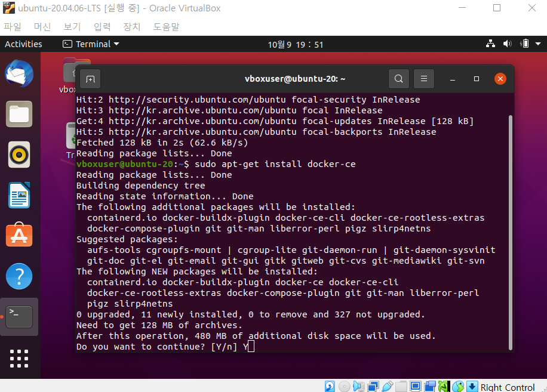Open the VirtualBox 머신 menu

(42, 27)
